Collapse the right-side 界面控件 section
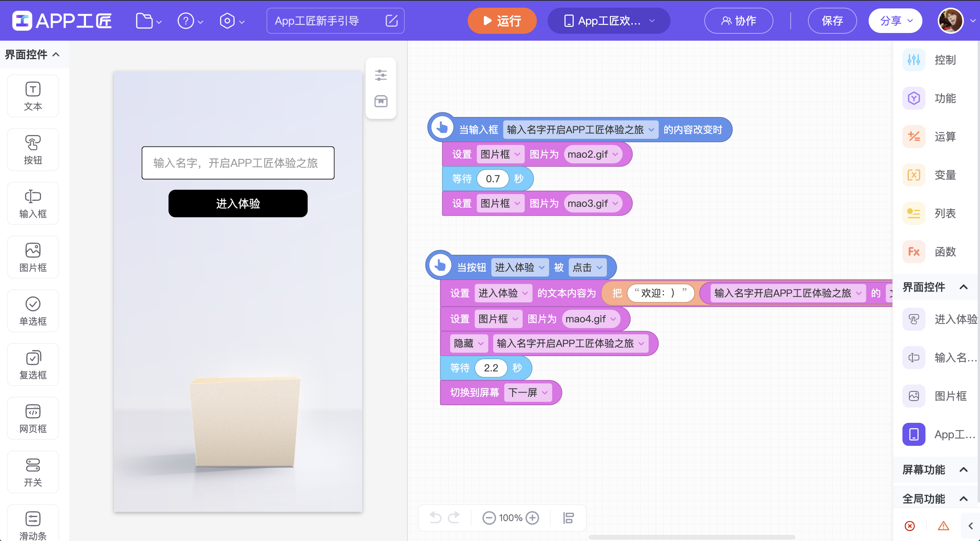Screen dimensions: 980x541 click(x=935, y=287)
